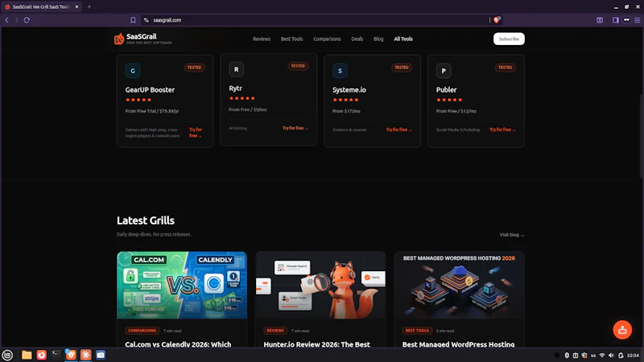Click the TESTED badge on Publer
Image resolution: width=644 pixels, height=362 pixels.
(506, 68)
